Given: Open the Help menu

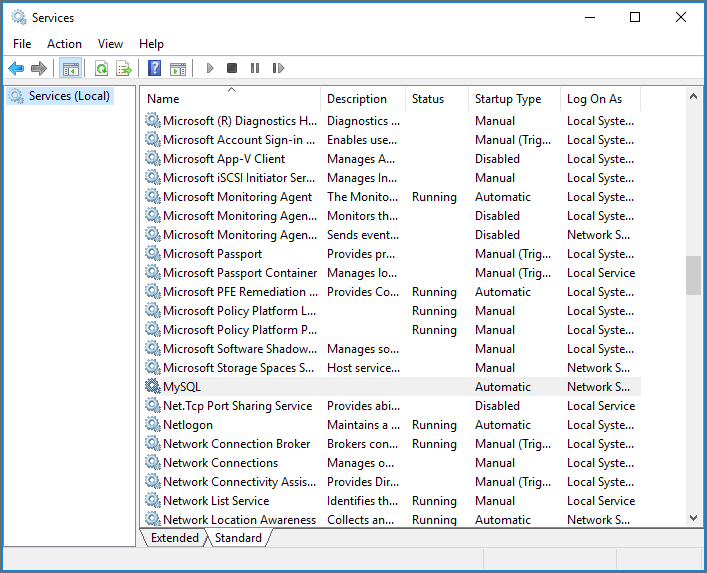Looking at the screenshot, I should [x=152, y=44].
